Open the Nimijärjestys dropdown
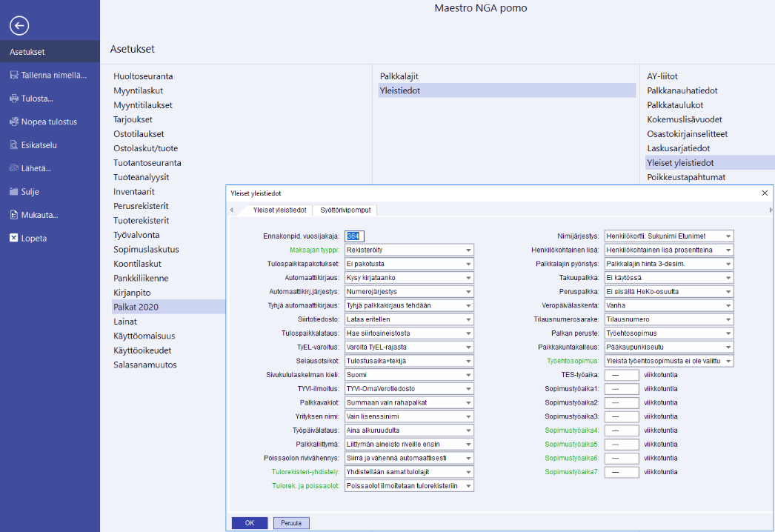 click(x=728, y=236)
